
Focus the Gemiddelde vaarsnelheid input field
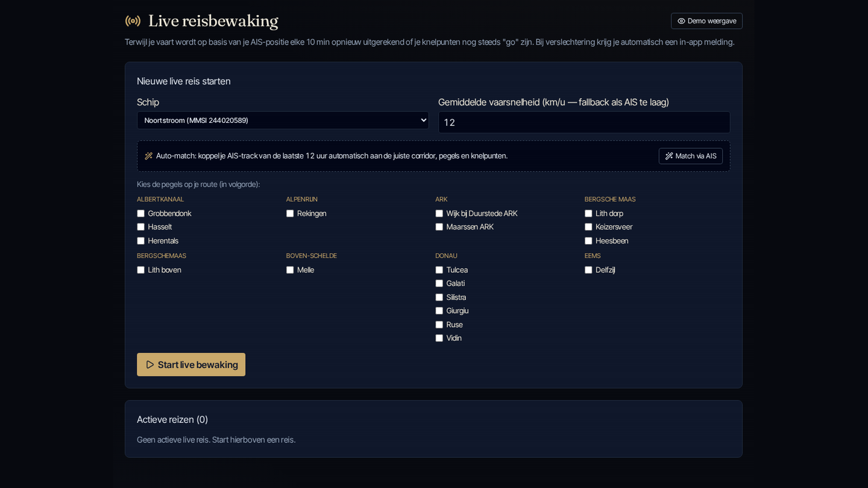coord(584,122)
